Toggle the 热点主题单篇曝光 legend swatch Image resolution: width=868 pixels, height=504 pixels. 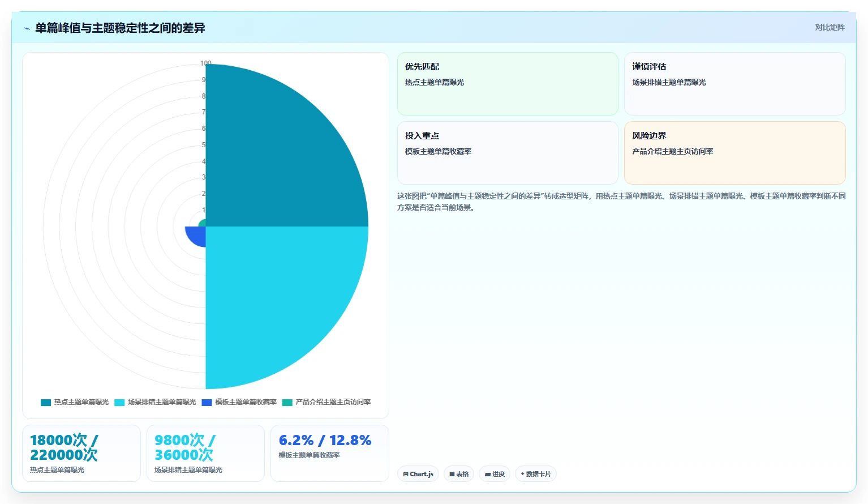coord(46,403)
